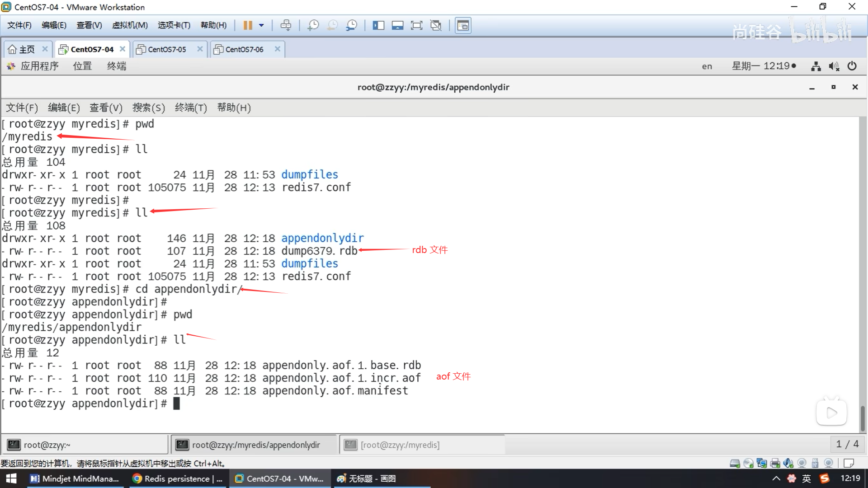The height and width of the screenshot is (488, 868).
Task: Open the 应用程序 applications menu
Action: 39,66
